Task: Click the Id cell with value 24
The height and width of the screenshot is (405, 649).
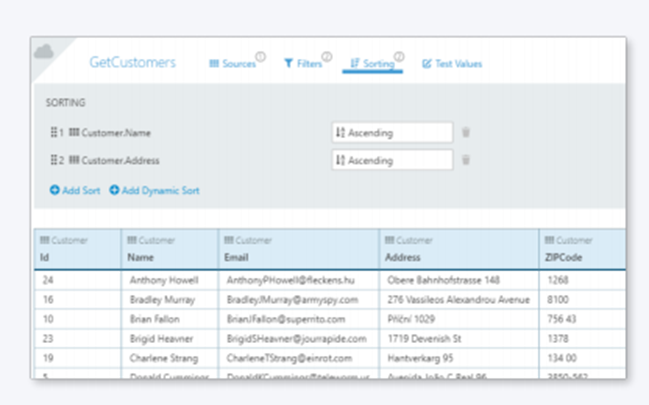Action: click(x=78, y=280)
